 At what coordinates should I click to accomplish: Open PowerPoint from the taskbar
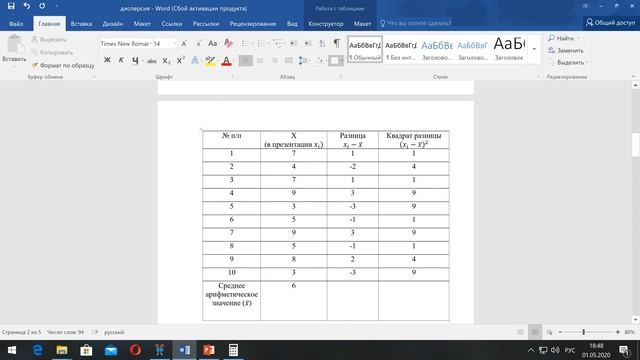pos(209,350)
